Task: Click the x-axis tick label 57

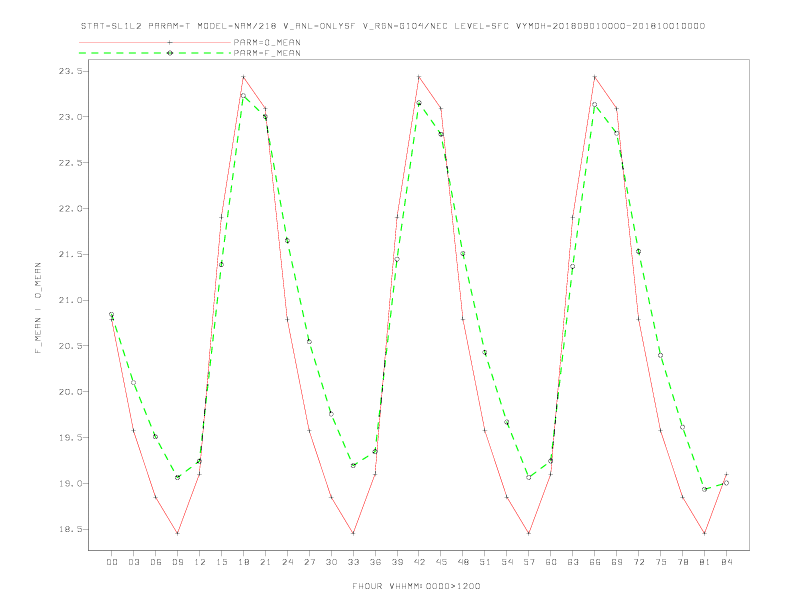Action: point(529,562)
